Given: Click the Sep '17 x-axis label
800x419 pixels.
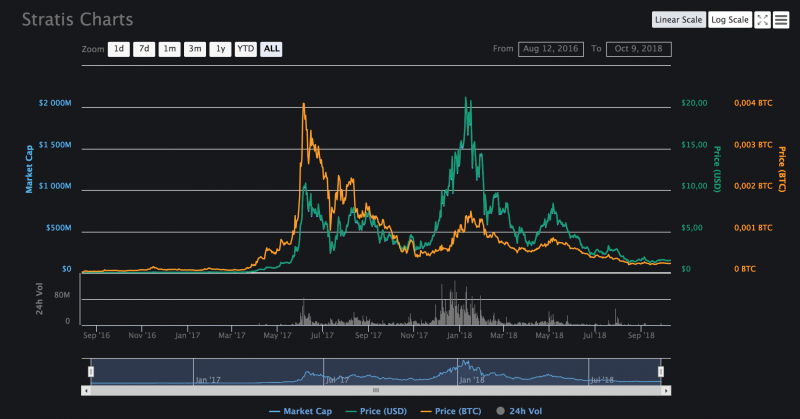Looking at the screenshot, I should (x=368, y=335).
